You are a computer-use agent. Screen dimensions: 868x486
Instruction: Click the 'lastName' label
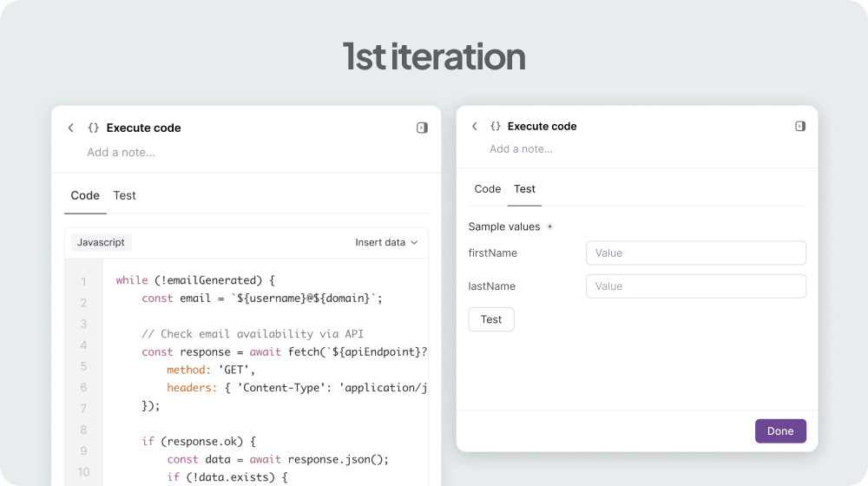coord(491,286)
